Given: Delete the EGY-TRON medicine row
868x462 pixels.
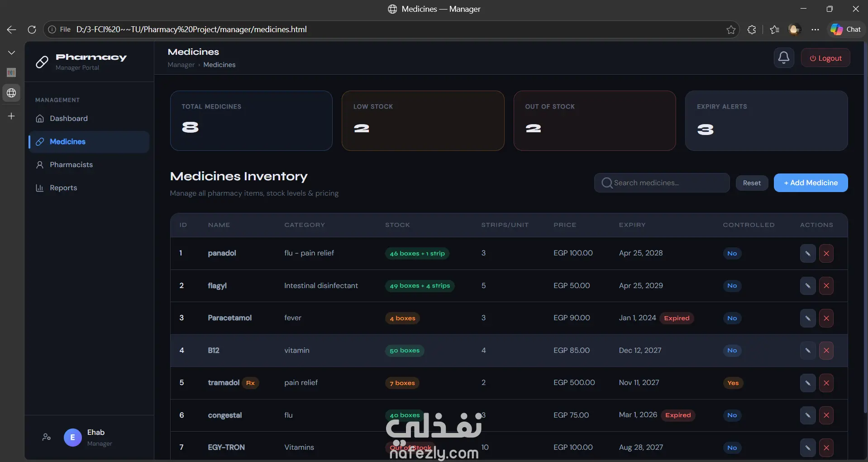Looking at the screenshot, I should [x=826, y=448].
